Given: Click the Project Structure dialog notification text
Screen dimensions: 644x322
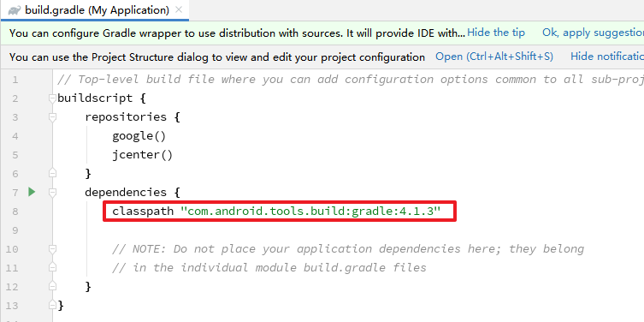Looking at the screenshot, I should tap(217, 57).
